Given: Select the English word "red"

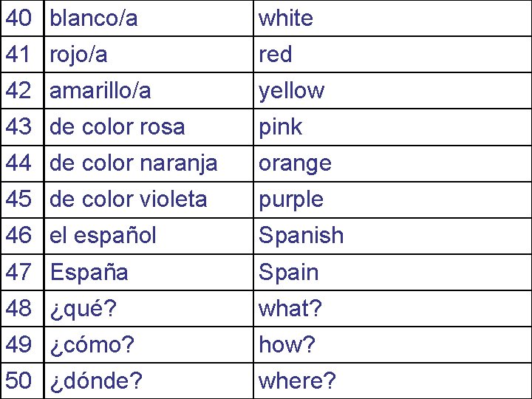Looking at the screenshot, I should tap(276, 55).
